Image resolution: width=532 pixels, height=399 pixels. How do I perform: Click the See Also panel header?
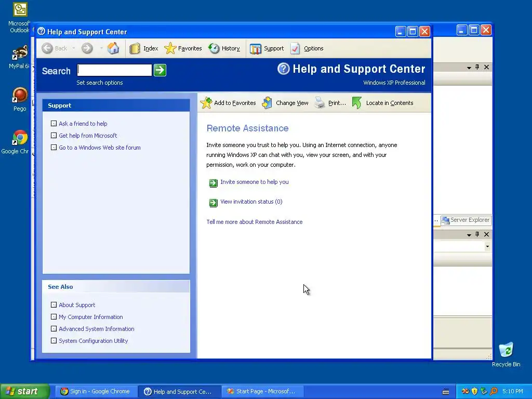[116, 287]
